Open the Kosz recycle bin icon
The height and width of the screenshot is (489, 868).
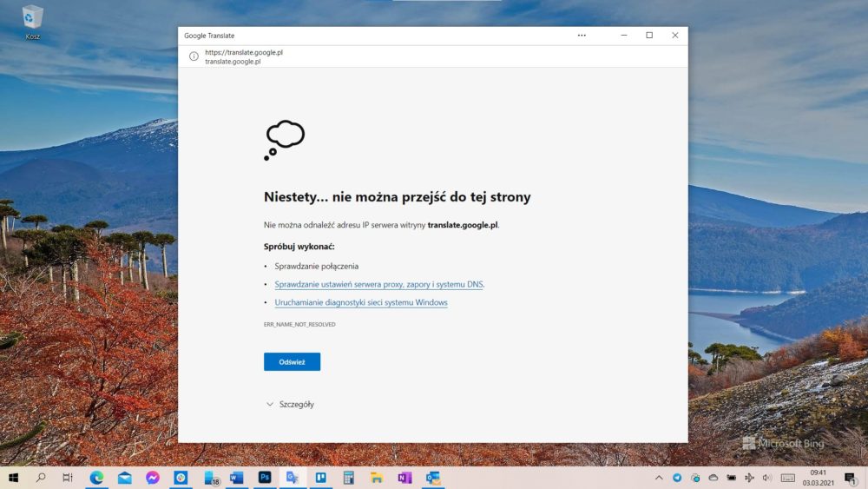click(x=32, y=23)
